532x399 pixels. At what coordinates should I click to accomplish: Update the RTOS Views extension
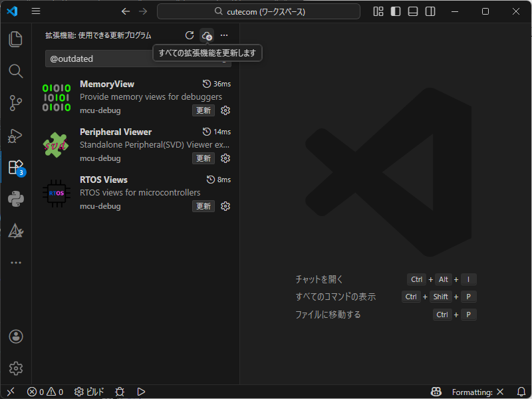pos(203,206)
